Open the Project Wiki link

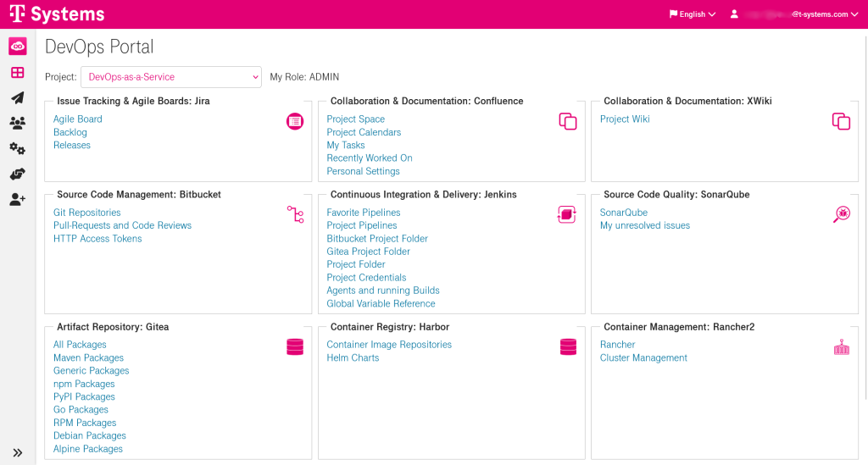click(x=625, y=119)
